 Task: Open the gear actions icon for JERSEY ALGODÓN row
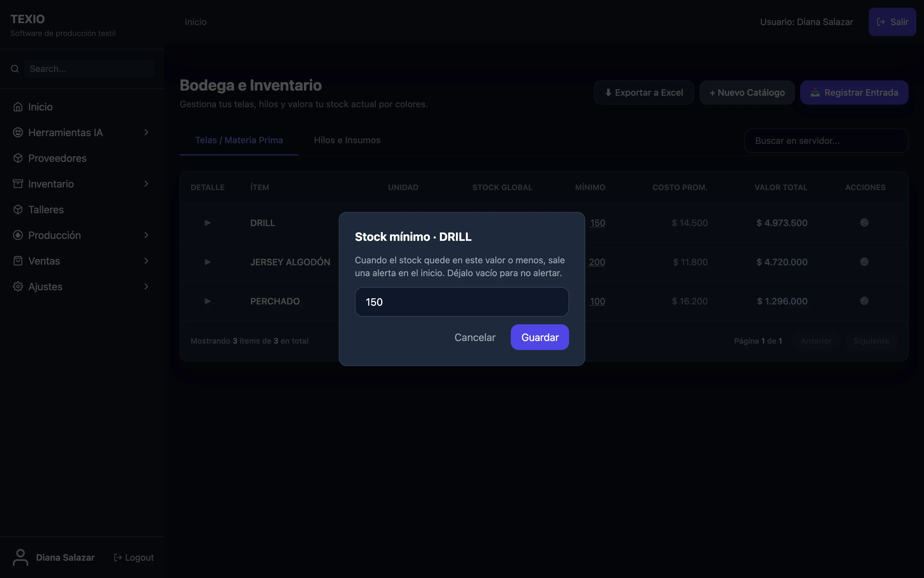[x=864, y=262]
